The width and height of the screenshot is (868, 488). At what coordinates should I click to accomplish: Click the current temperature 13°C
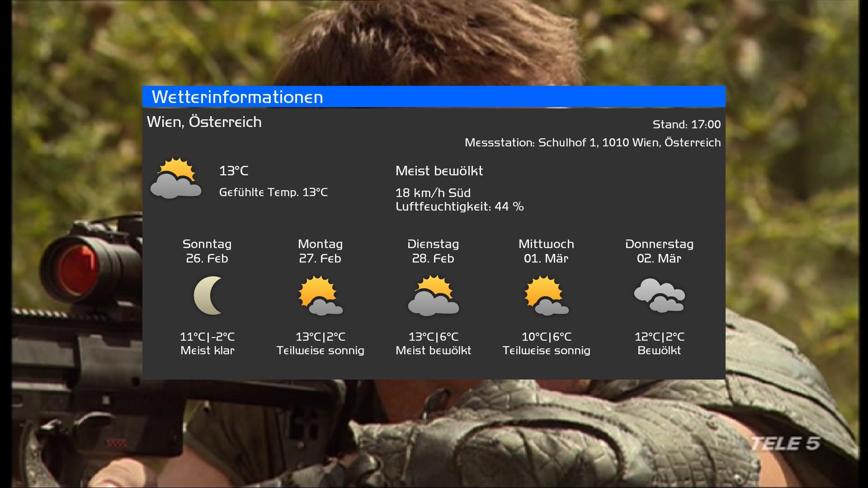pos(234,171)
